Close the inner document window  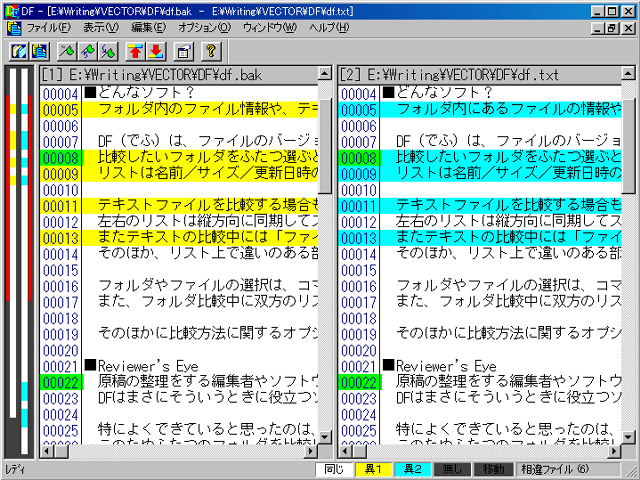[x=628, y=28]
